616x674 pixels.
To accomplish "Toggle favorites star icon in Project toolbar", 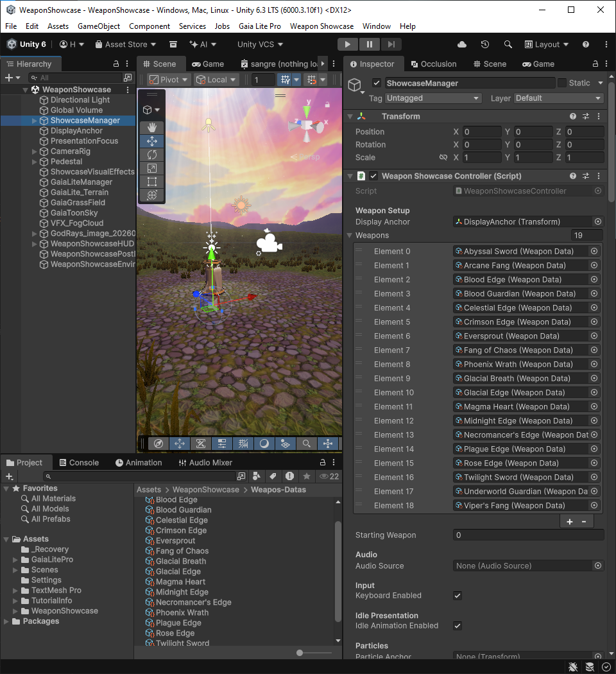I will pyautogui.click(x=306, y=476).
